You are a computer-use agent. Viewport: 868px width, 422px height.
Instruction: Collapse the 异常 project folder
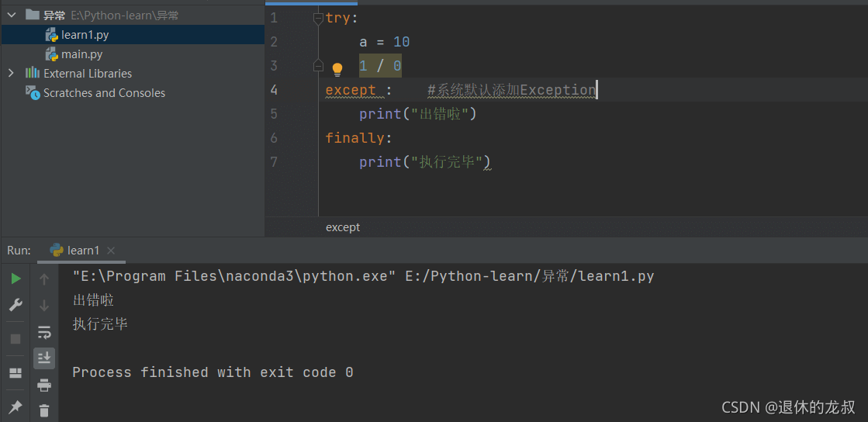point(12,16)
